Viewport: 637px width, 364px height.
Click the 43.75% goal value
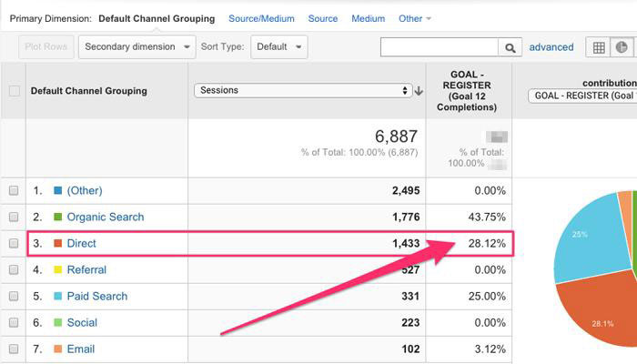[x=487, y=217]
